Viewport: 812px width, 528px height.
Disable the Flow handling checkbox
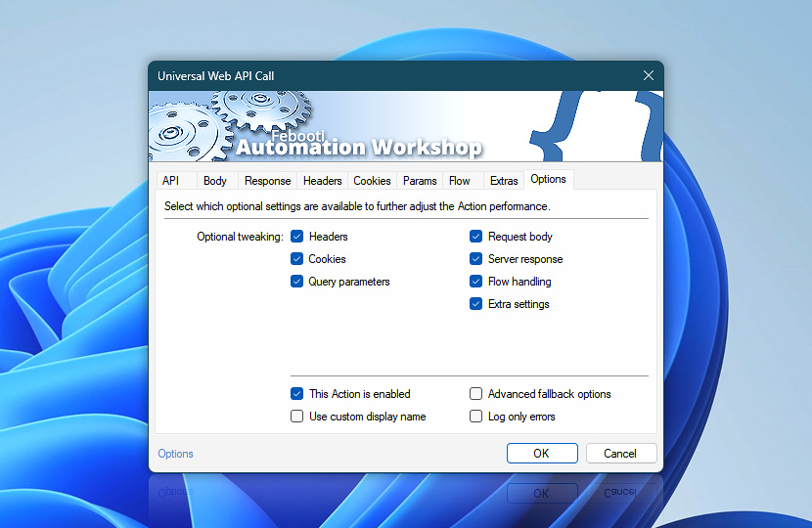(x=475, y=282)
